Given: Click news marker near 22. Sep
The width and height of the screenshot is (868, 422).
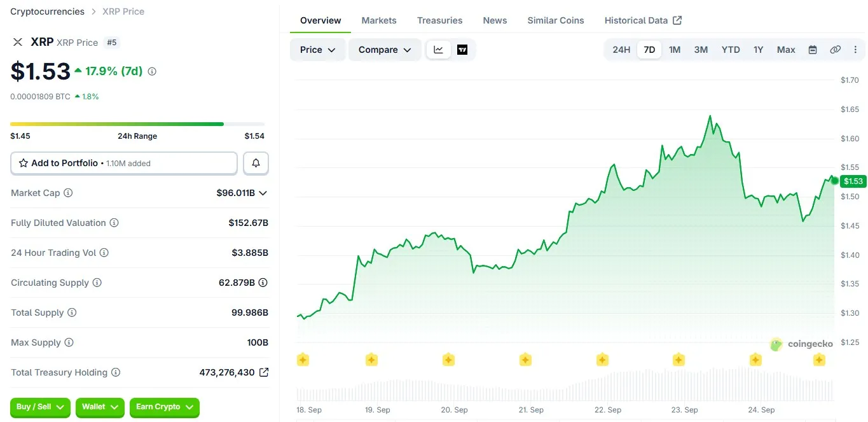Looking at the screenshot, I should (602, 360).
